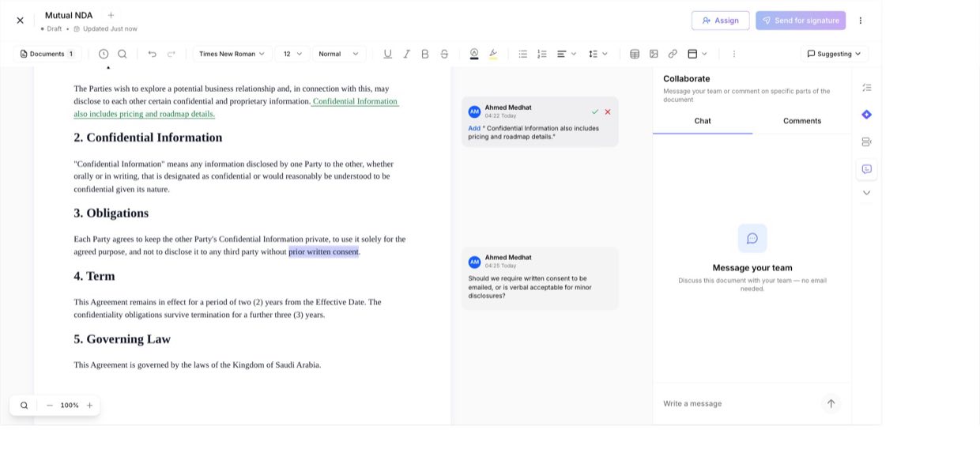This screenshot has height=472, width=980.
Task: Insert a table
Action: tap(635, 54)
